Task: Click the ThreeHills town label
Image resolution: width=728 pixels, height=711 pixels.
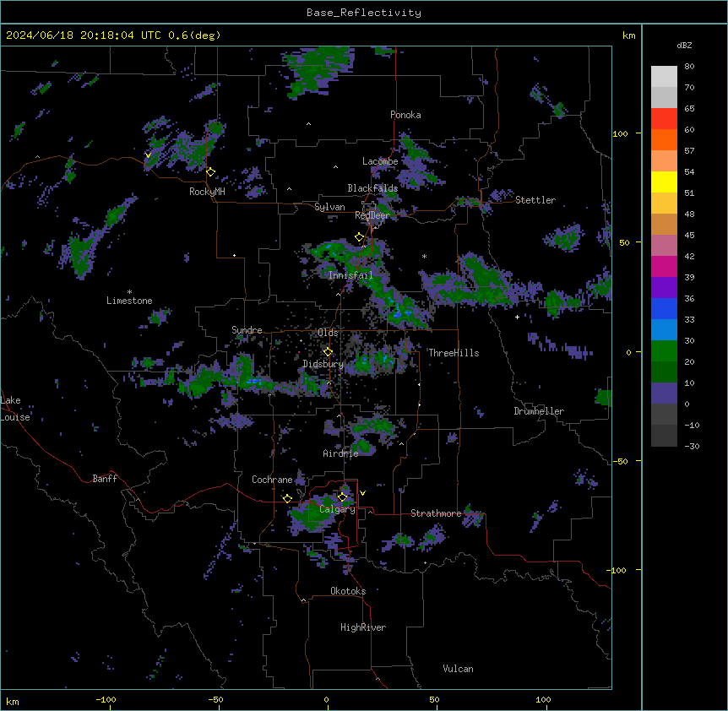Action: [x=454, y=353]
